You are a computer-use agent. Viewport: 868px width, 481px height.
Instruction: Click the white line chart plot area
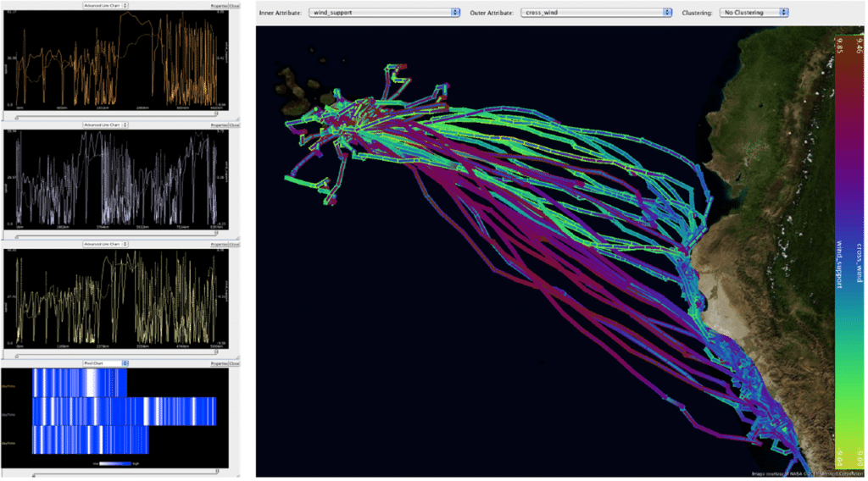[x=116, y=179]
